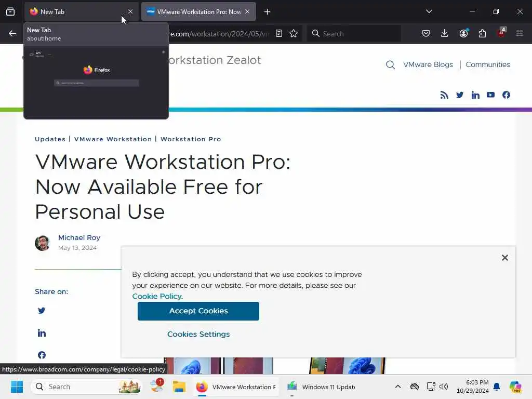Share article on Twitter
The image size is (532, 399).
click(x=42, y=311)
